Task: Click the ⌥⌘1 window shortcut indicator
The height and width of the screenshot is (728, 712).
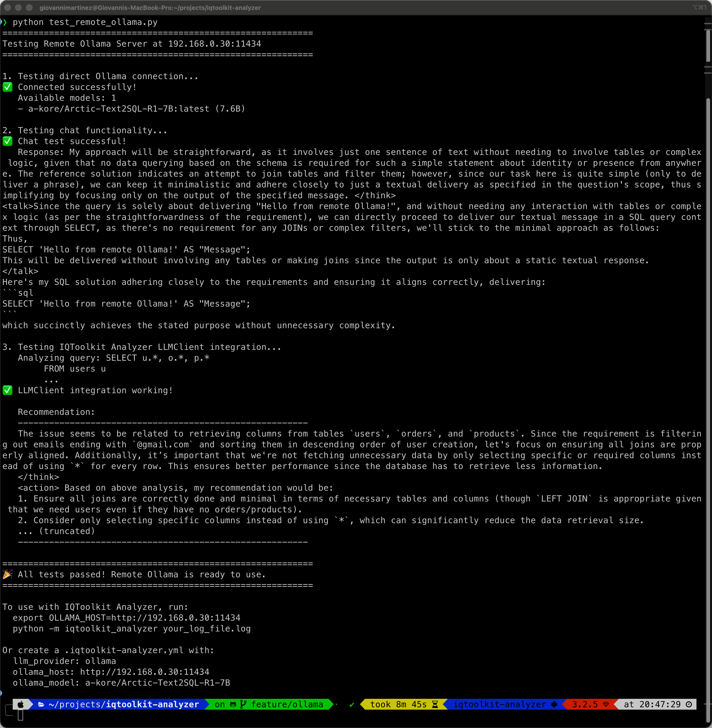Action: 699,8
